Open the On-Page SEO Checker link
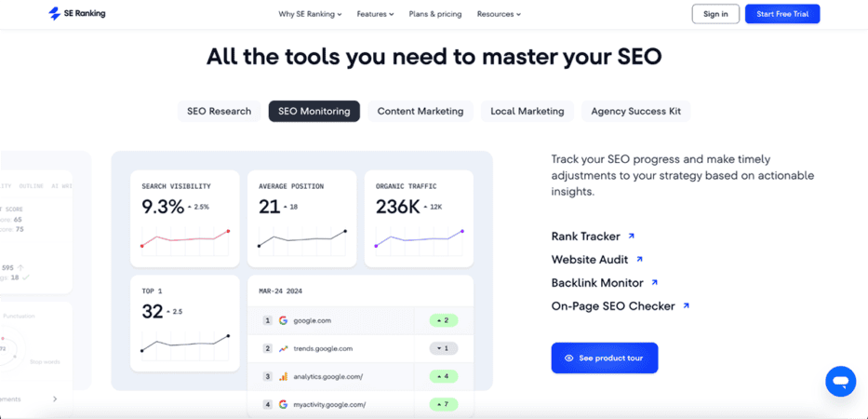This screenshot has height=419, width=868. pos(613,306)
